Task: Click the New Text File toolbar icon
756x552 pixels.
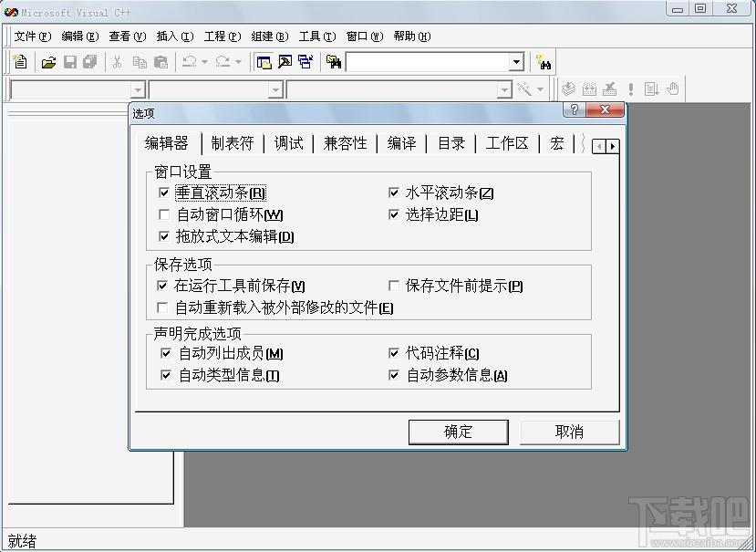Action: [x=20, y=62]
